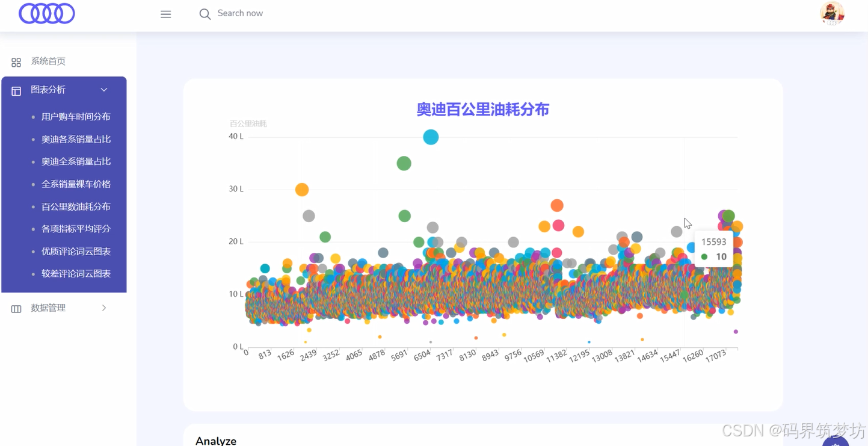Click the green bubble near 35 L
The image size is (868, 446).
tap(404, 163)
